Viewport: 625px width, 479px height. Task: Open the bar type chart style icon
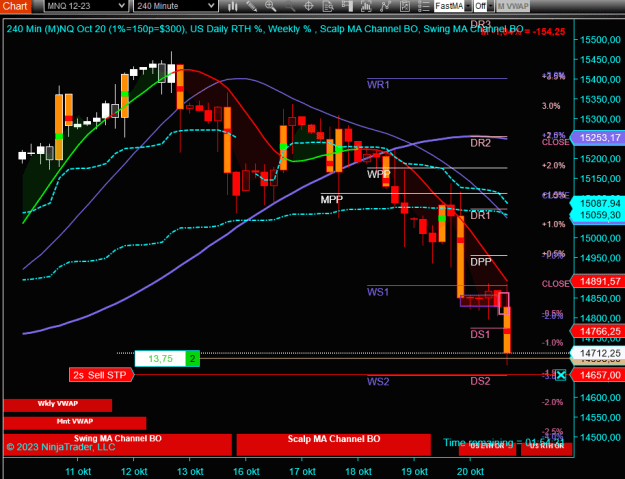(x=232, y=6)
